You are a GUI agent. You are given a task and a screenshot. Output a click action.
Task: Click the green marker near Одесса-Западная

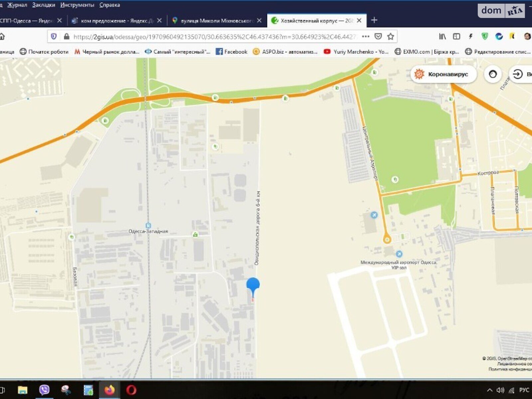coord(196,235)
